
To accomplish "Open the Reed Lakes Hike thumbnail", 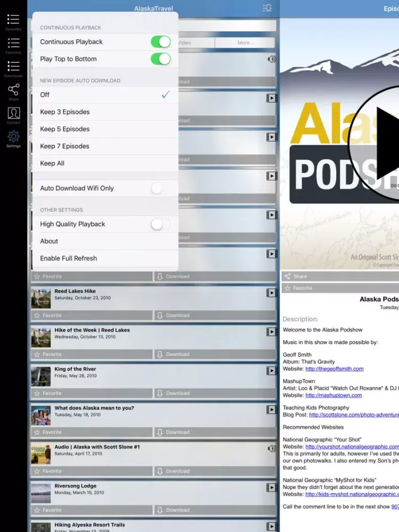I will coord(41,298).
